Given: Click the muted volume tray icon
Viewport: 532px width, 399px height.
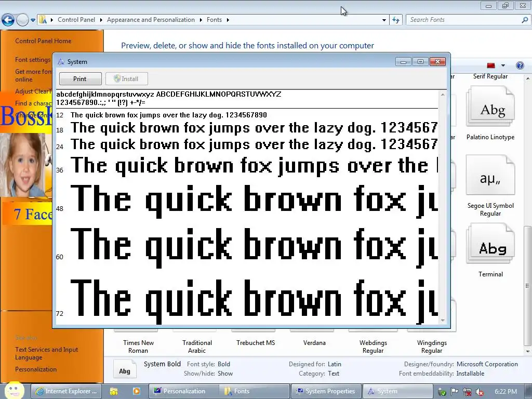Looking at the screenshot, I should tap(479, 392).
